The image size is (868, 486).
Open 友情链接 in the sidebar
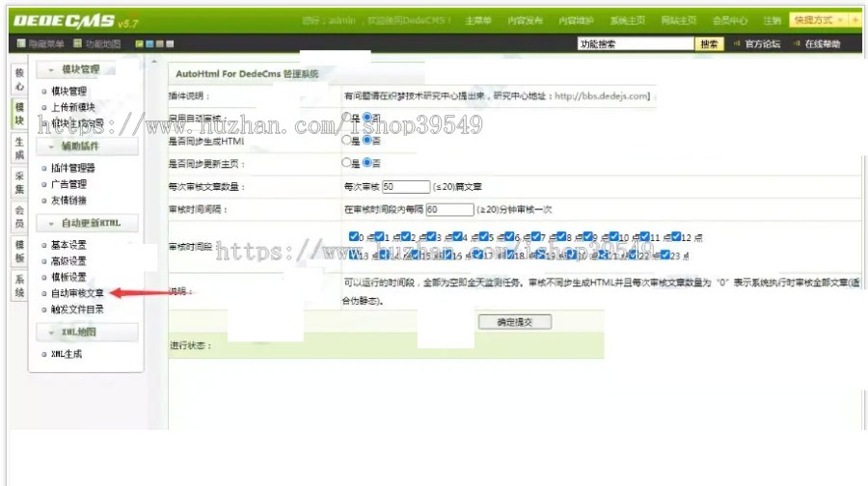coord(68,200)
